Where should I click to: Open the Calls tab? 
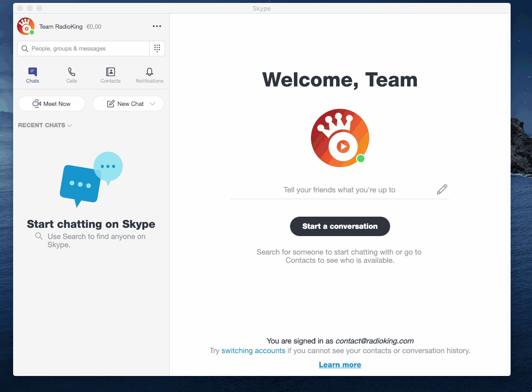(71, 75)
